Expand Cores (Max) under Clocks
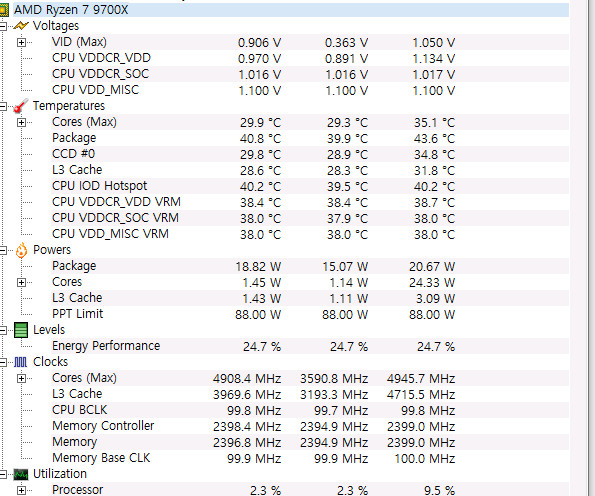This screenshot has height=496, width=595. pos(22,379)
